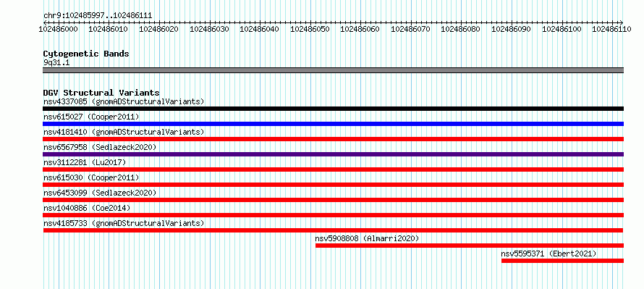Click ruler position 102486090
Viewport: 644px width, 289px height.
(x=511, y=29)
